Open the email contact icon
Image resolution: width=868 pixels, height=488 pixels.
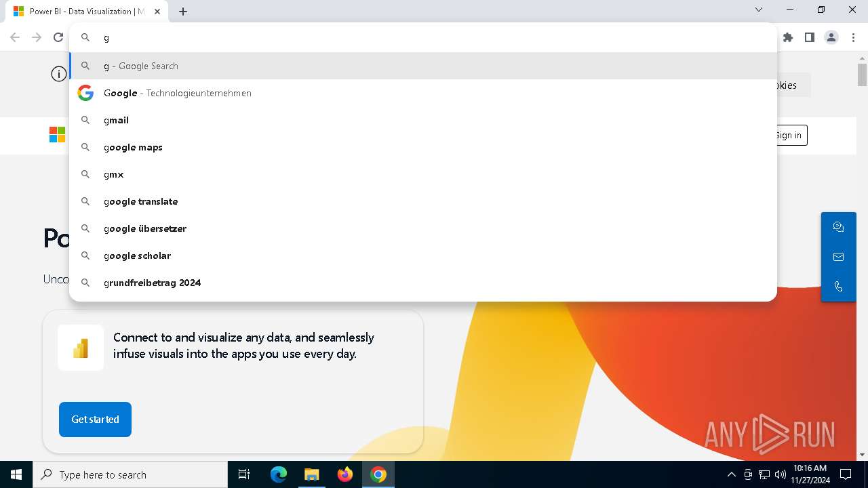(838, 257)
